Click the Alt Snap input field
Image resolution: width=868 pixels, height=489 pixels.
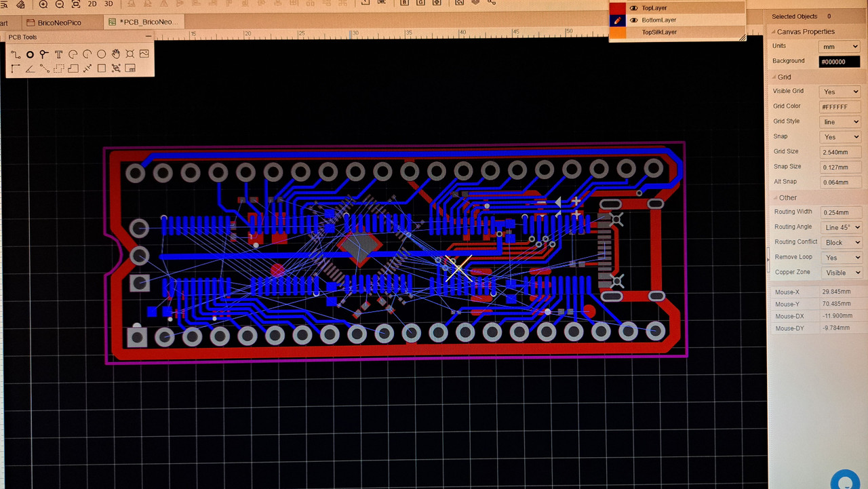(840, 182)
